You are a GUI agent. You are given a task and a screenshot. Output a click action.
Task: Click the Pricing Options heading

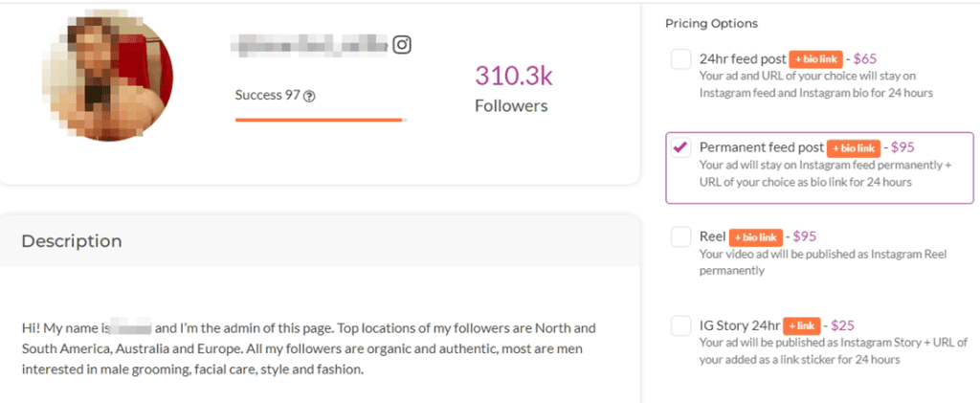pyautogui.click(x=711, y=23)
